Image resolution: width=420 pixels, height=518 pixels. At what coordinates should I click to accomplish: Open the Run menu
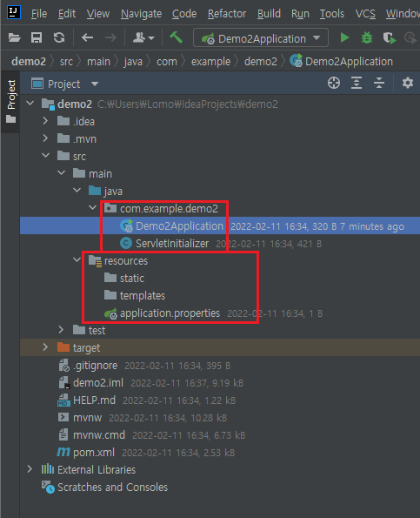[x=300, y=14]
